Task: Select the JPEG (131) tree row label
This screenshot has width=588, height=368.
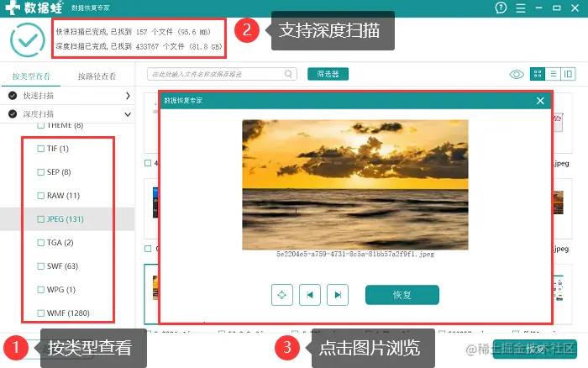Action: [x=66, y=219]
